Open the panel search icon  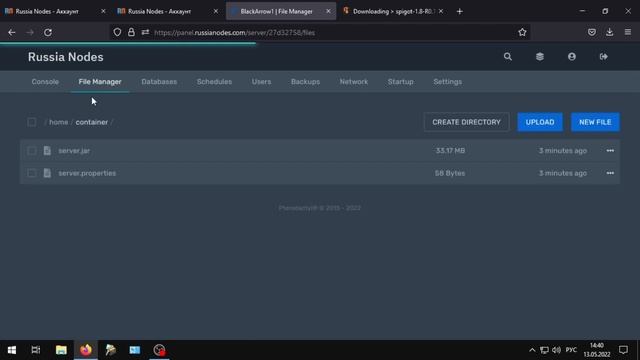(507, 57)
